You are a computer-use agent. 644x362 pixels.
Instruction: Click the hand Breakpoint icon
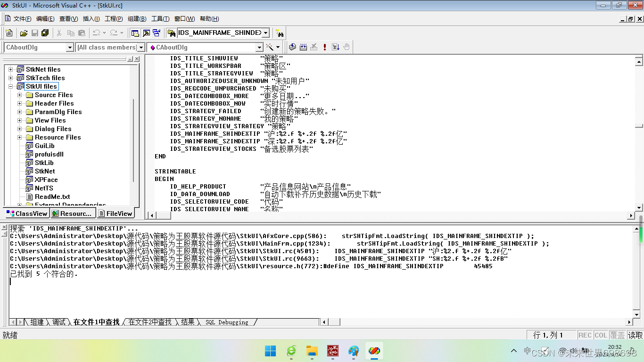pos(347,47)
